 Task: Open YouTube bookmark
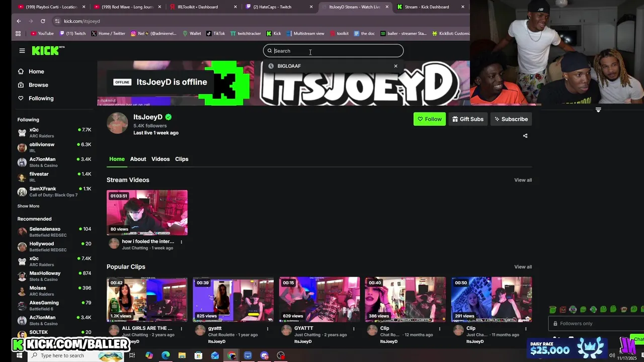(42, 34)
